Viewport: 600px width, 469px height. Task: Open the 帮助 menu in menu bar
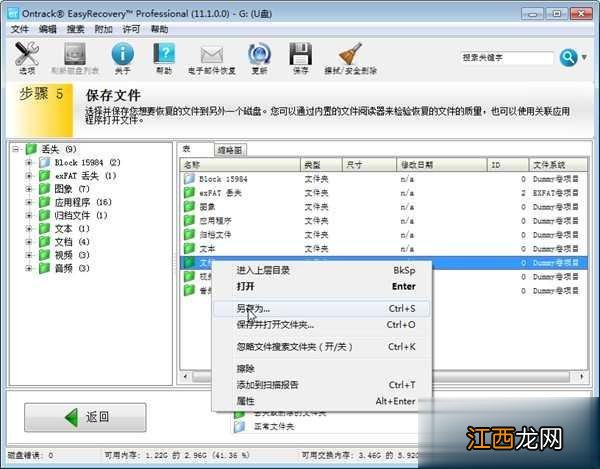tap(159, 29)
